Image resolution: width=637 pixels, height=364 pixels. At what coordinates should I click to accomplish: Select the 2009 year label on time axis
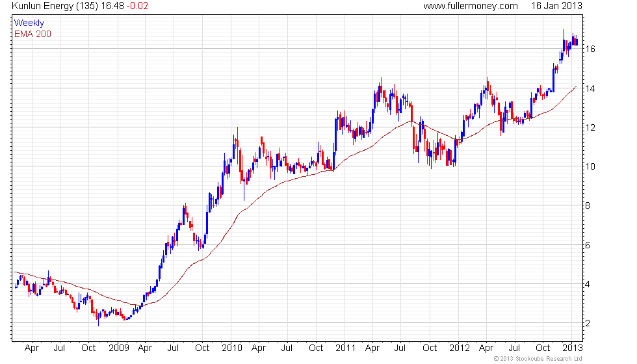118,348
